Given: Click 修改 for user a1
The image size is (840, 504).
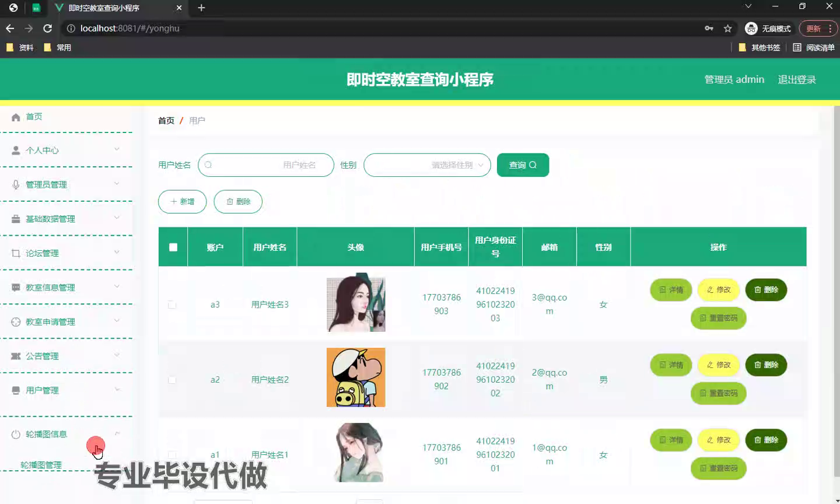Looking at the screenshot, I should [x=719, y=440].
